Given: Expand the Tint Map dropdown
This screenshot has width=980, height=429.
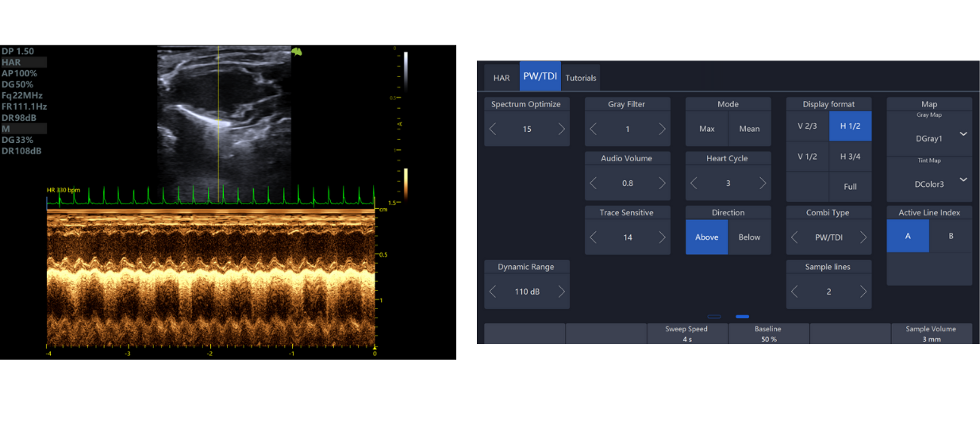Looking at the screenshot, I should [x=963, y=180].
